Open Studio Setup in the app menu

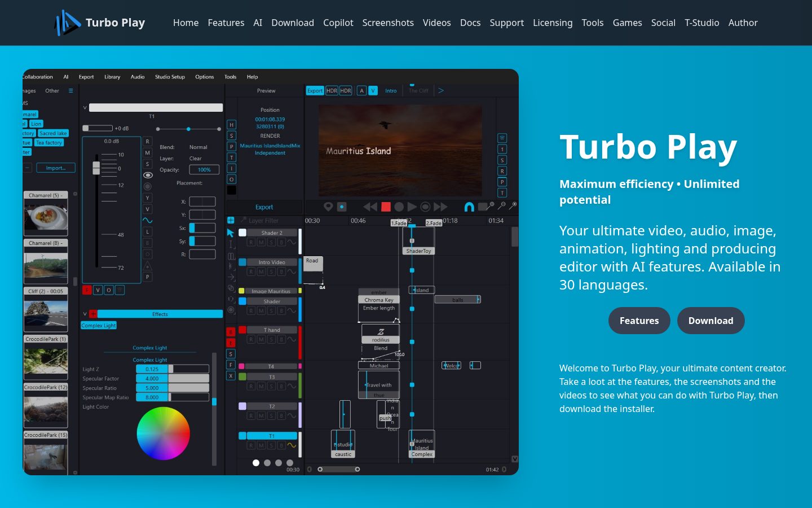click(170, 77)
